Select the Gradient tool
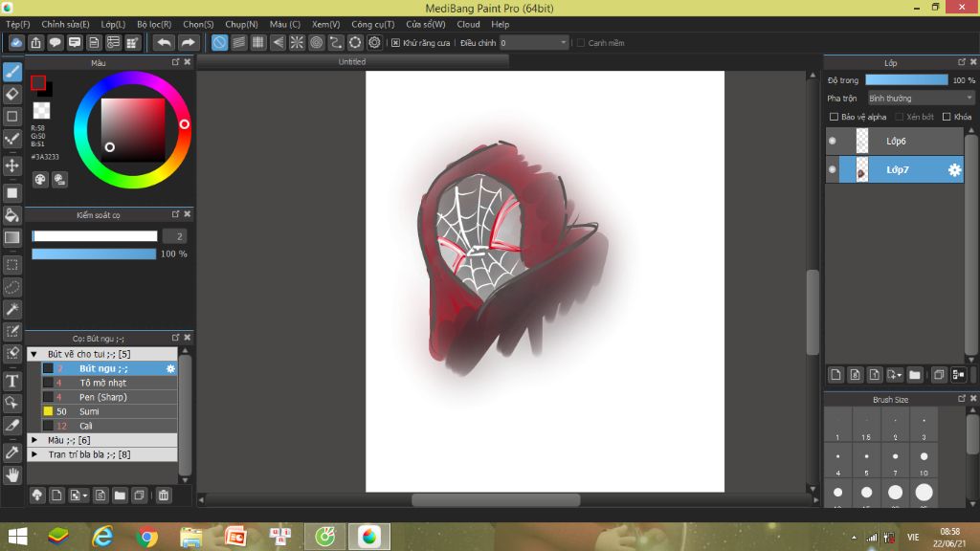The image size is (980, 551). tap(11, 237)
